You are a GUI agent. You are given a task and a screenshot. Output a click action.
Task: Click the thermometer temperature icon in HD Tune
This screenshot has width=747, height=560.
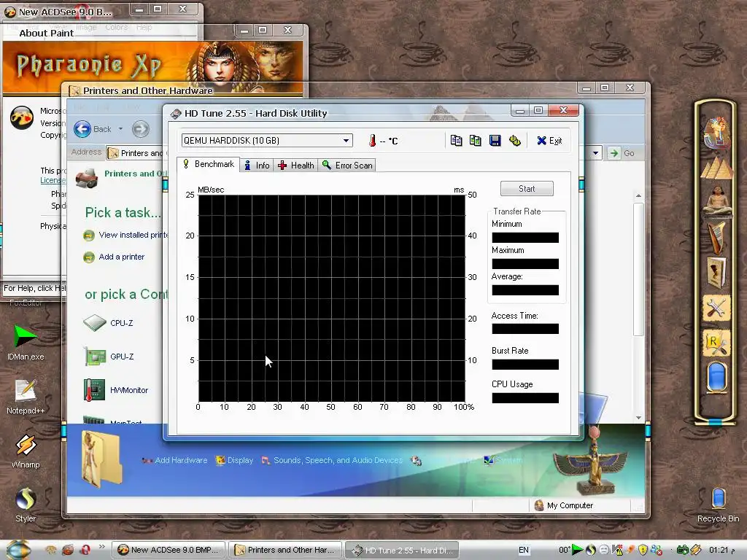(x=373, y=141)
